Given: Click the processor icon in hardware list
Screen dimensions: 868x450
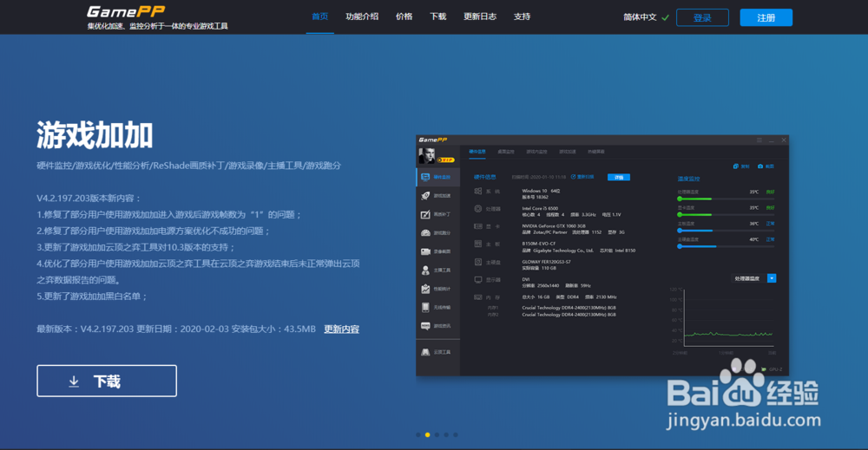Looking at the screenshot, I should coord(477,208).
